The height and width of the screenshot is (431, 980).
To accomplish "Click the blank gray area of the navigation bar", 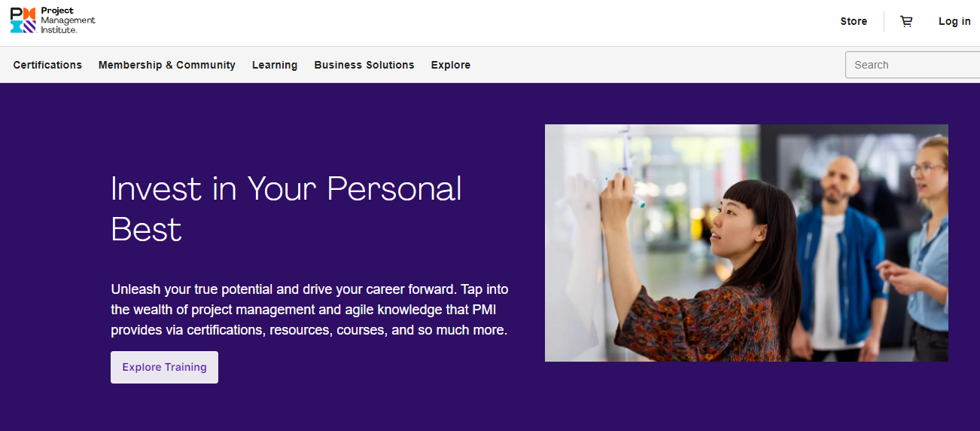I will (655, 65).
